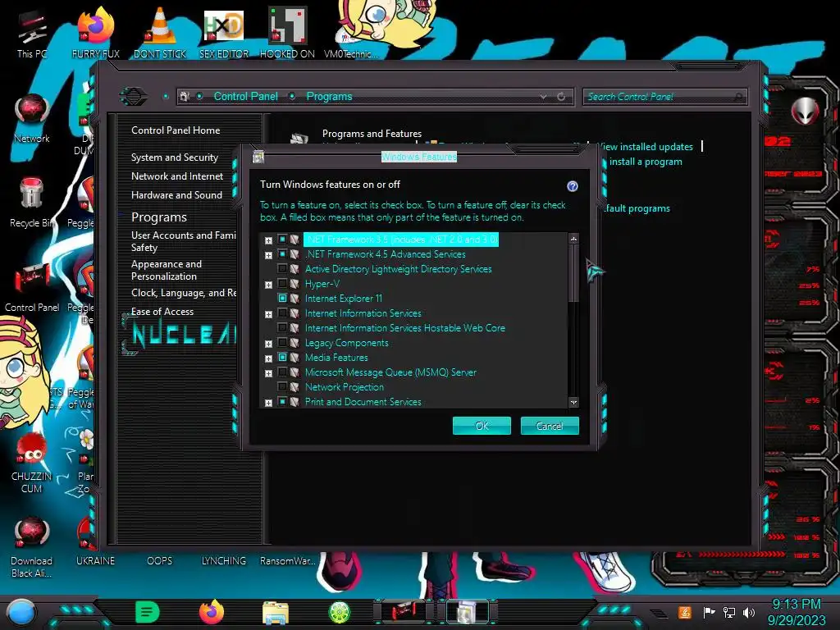Screen dimensions: 840x630
Task: Open Ease of Access category
Action: [162, 311]
